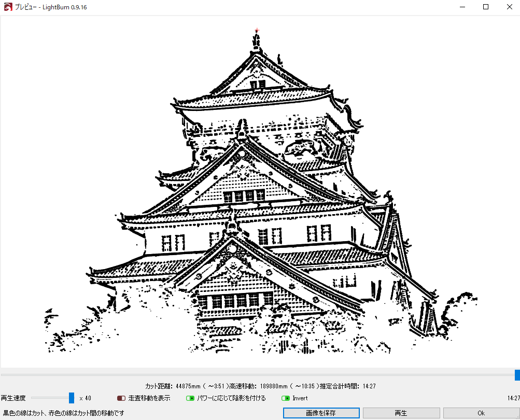Toggle the パワーに応じて陰影を付ける switch
Screen dimensions: 520x420
[x=190, y=398]
